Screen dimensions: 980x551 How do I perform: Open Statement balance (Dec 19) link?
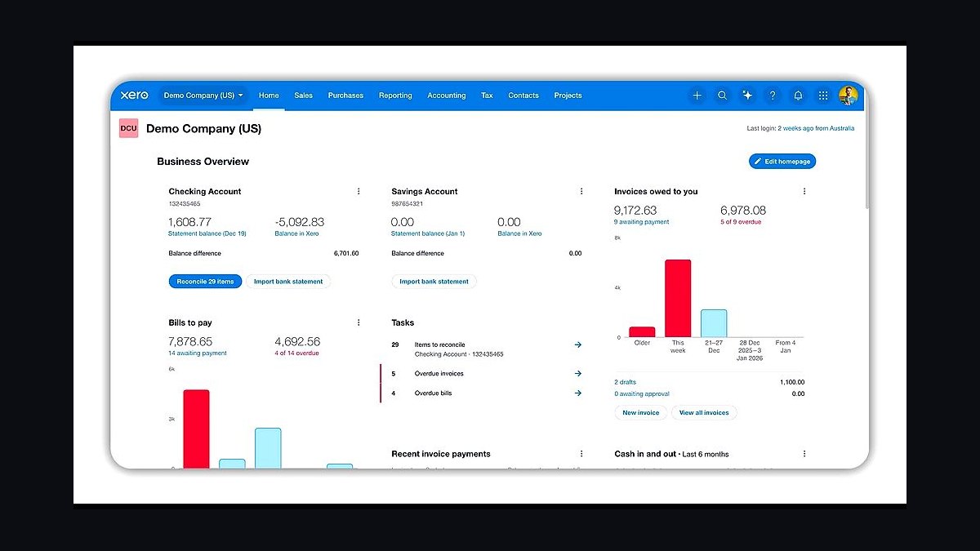click(x=207, y=233)
